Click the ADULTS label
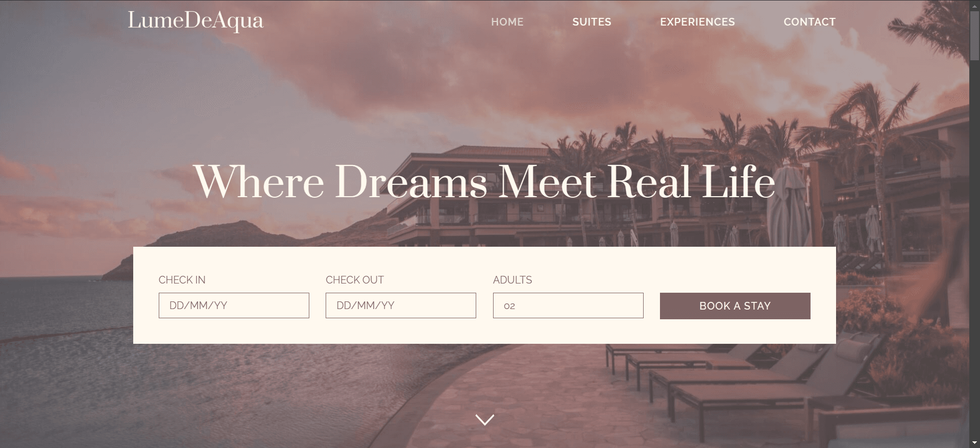980x448 pixels. click(x=512, y=280)
